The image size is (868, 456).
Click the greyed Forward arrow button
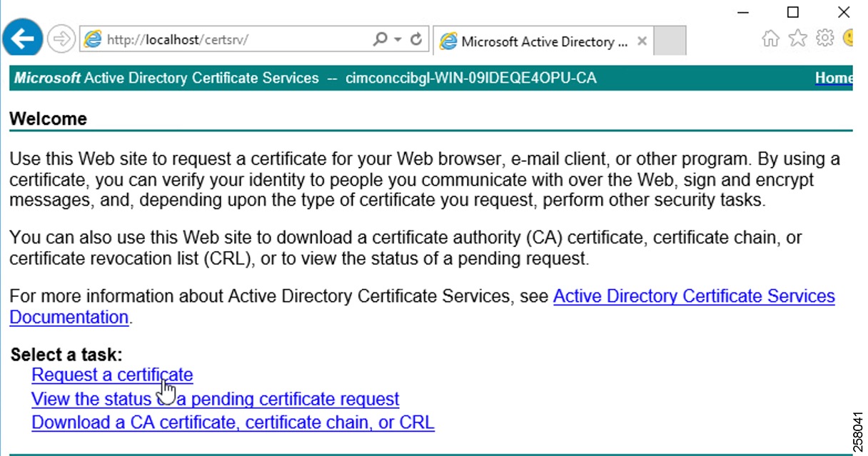point(61,39)
